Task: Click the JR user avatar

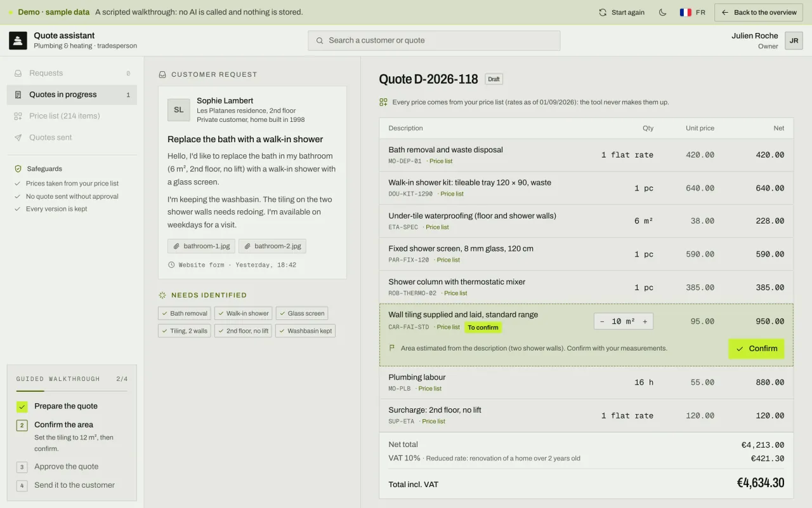Action: [x=794, y=41]
